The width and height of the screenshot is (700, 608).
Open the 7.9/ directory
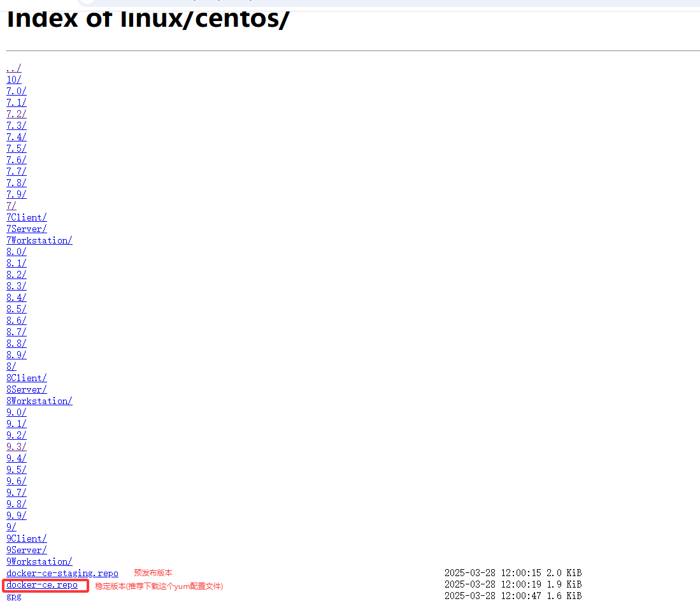[17, 194]
